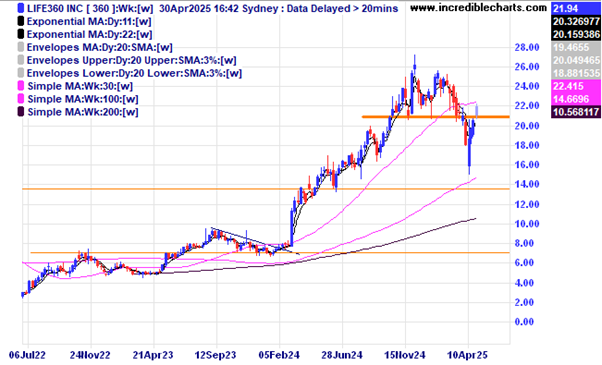Screen dimensions: 602x365
Task: Select the 'Simple MA:Wk:100:[w]' legend entry
Action: click(83, 99)
